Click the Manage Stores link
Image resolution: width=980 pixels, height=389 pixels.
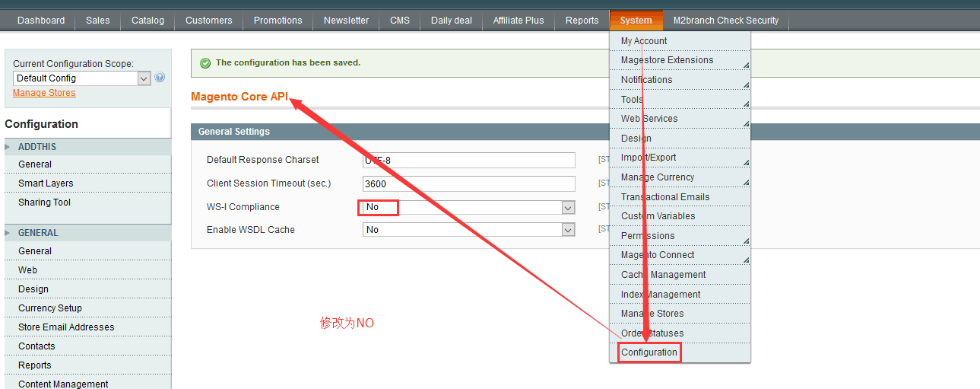44,93
